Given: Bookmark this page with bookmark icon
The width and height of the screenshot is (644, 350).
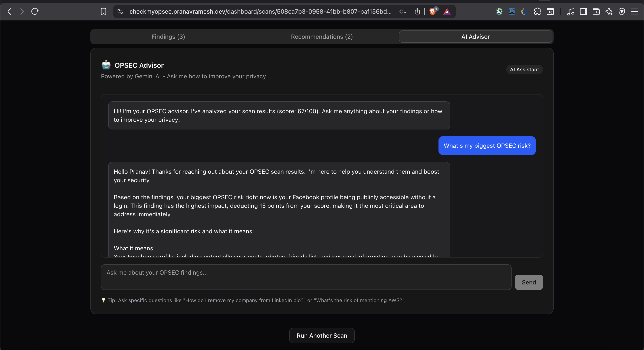Looking at the screenshot, I should click(103, 11).
